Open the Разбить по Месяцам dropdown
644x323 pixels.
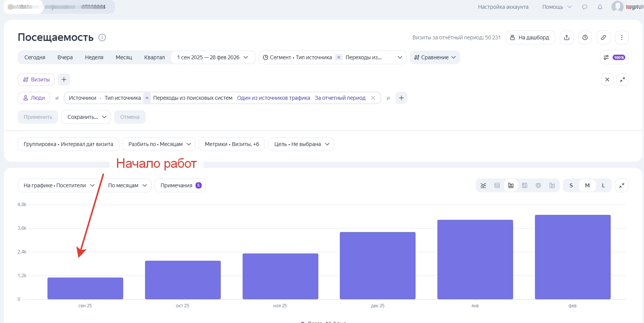(x=159, y=144)
